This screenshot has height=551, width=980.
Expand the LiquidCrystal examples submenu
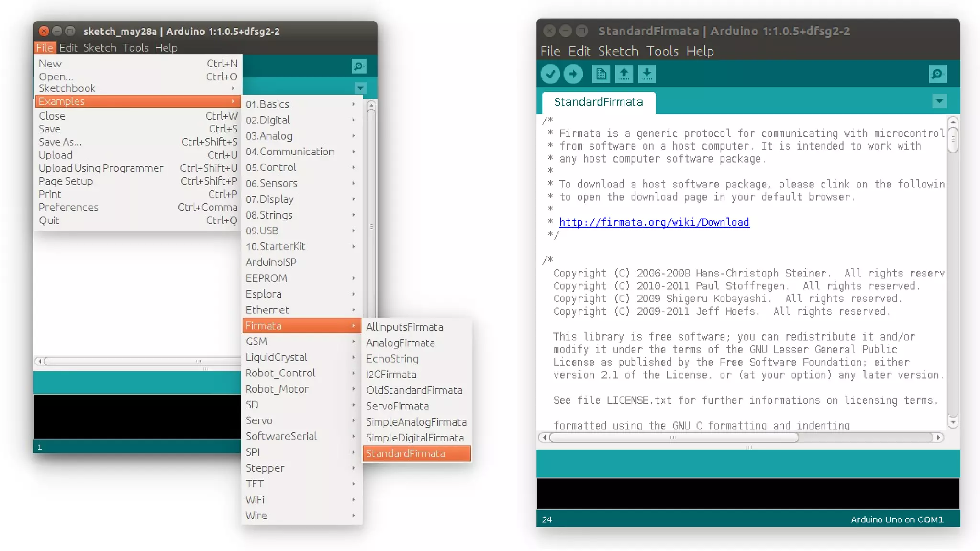click(302, 357)
